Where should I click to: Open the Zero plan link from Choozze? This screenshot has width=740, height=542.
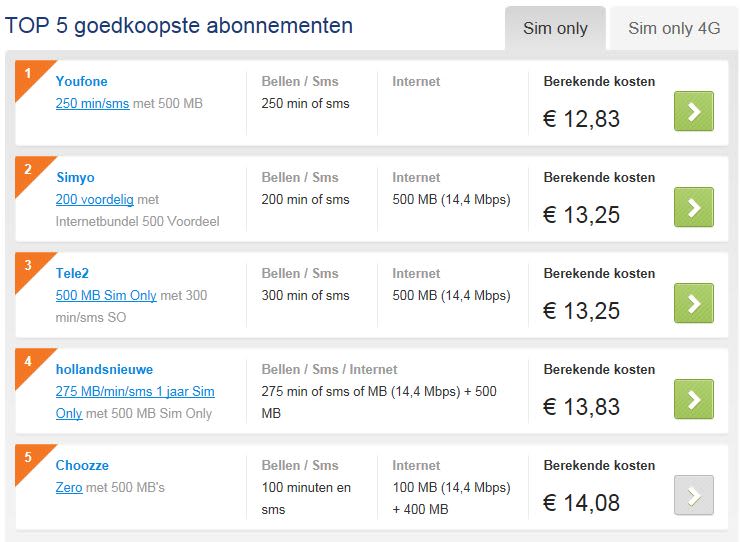point(69,487)
